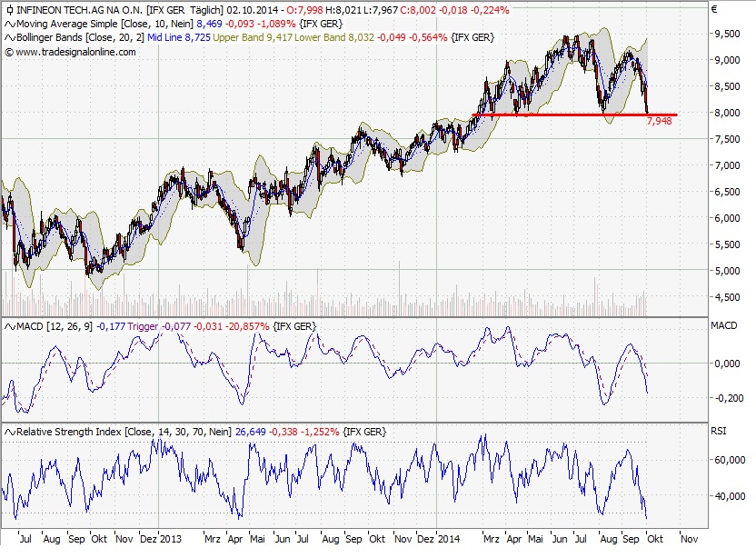Image resolution: width=756 pixels, height=558 pixels.
Task: Click the candlestick icon before INFINEON TECH.AG
Action: click(10, 10)
